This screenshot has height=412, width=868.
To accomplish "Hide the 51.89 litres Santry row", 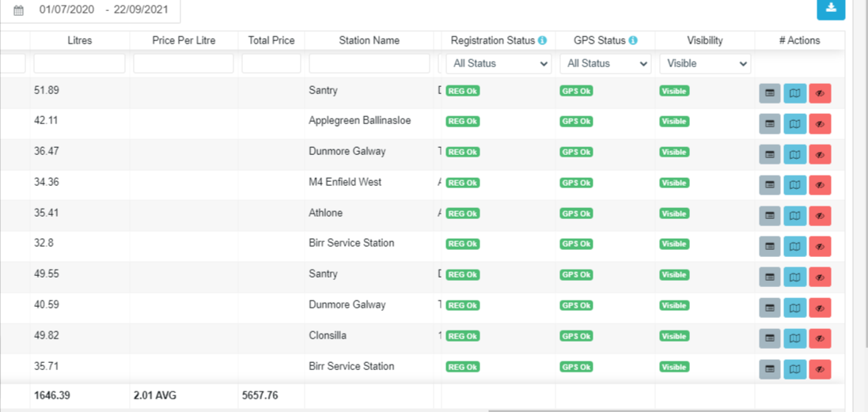I will pyautogui.click(x=820, y=93).
